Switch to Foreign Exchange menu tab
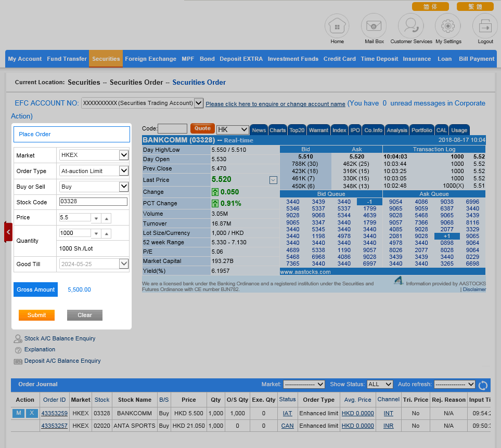 click(150, 59)
